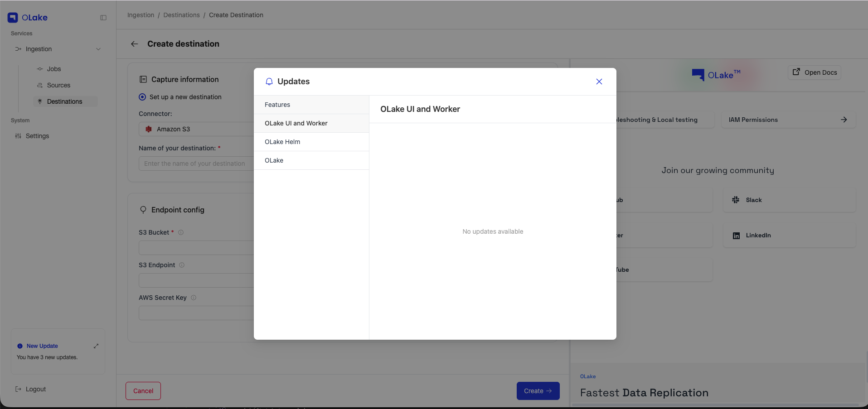Focus the S3 Endpoint input field
The height and width of the screenshot is (409, 868).
click(196, 280)
